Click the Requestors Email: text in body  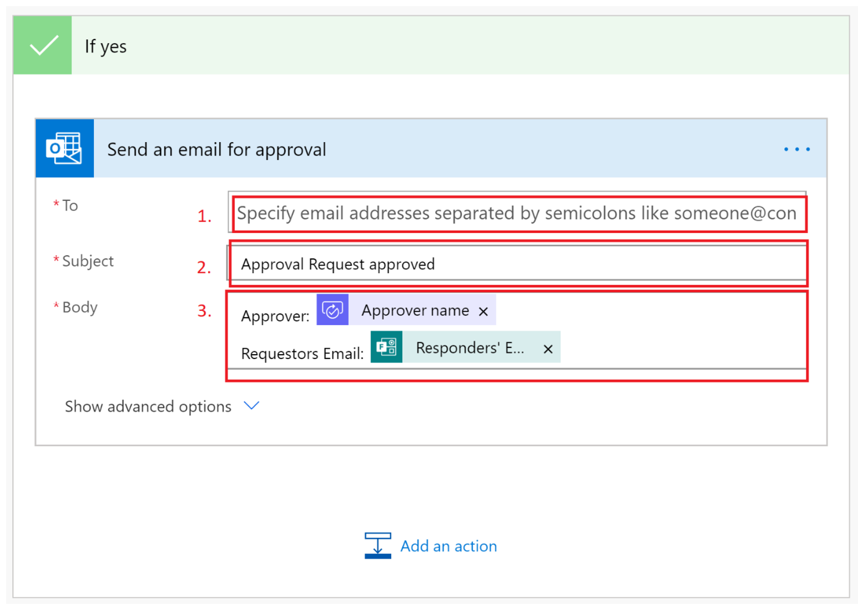(x=302, y=353)
